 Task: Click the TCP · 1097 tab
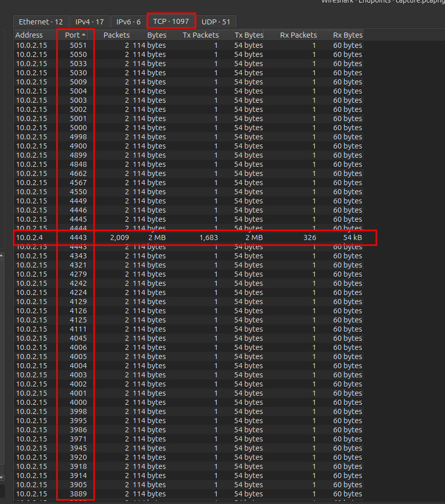[171, 21]
